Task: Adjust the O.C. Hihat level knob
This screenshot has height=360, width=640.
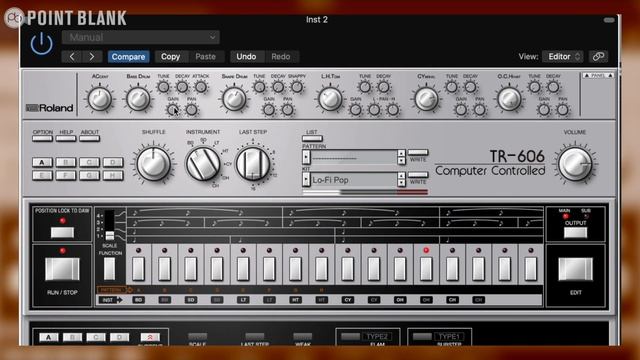Action: pyautogui.click(x=509, y=98)
